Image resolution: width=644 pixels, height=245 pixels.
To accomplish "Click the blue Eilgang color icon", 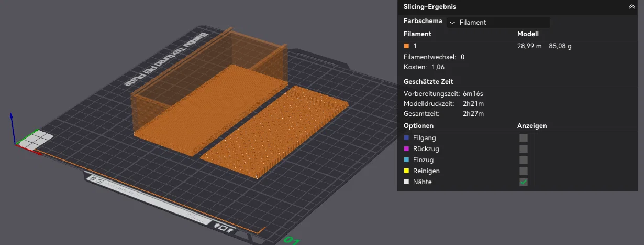I will tap(407, 138).
